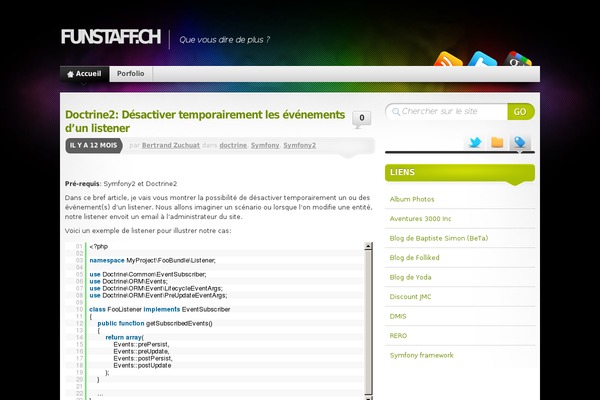Open the Discount JMC link
The height and width of the screenshot is (400, 600).
coord(410,297)
